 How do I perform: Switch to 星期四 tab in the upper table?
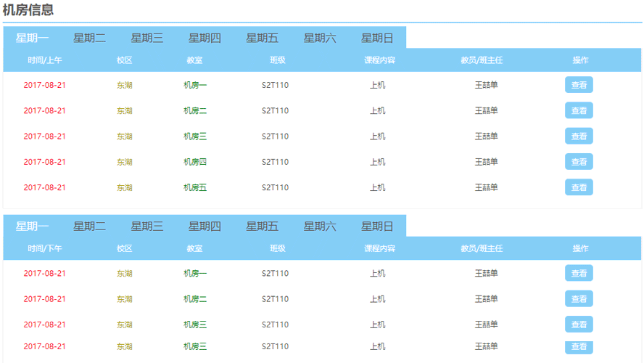pos(205,38)
